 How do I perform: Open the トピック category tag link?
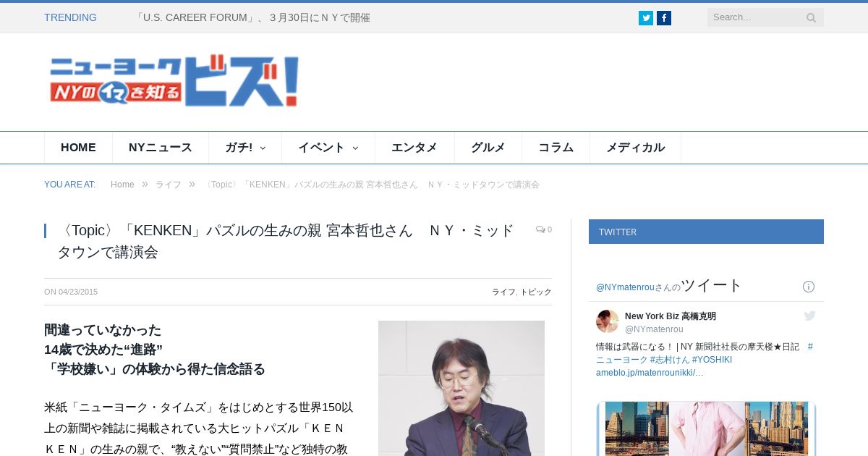pos(536,292)
